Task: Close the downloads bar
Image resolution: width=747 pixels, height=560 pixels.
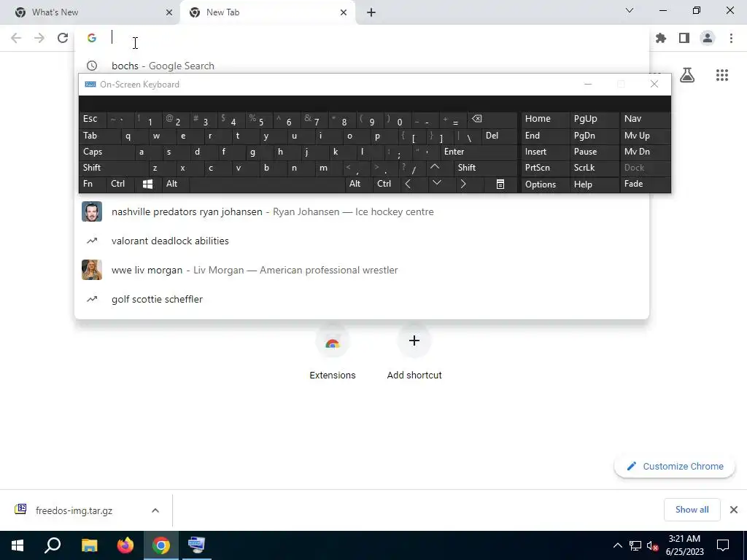Action: [x=734, y=510]
